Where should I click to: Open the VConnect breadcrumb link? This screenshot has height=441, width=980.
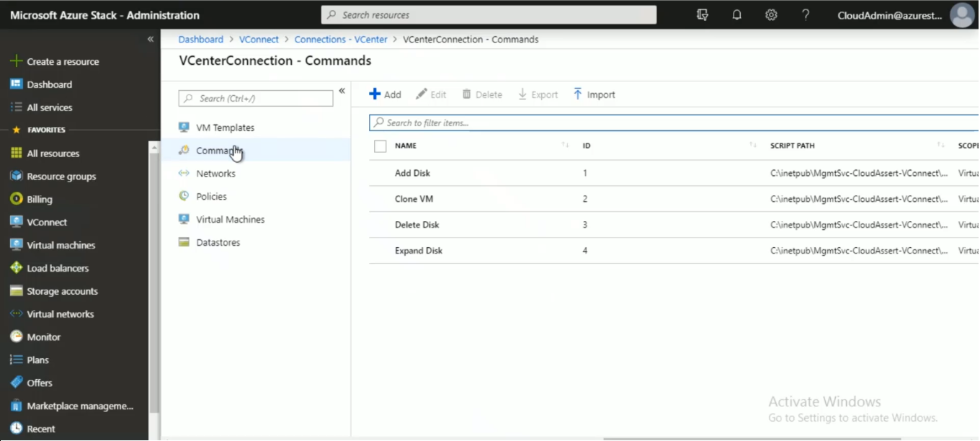tap(259, 40)
